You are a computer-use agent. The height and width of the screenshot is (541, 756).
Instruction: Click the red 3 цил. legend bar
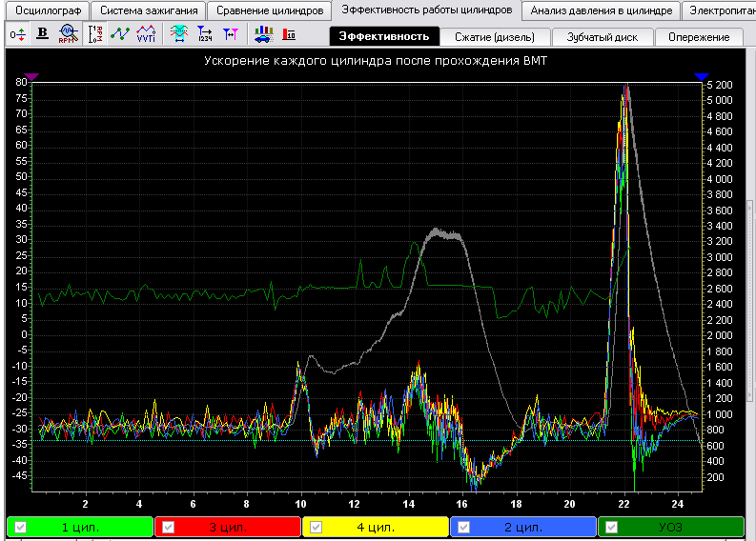(x=228, y=527)
